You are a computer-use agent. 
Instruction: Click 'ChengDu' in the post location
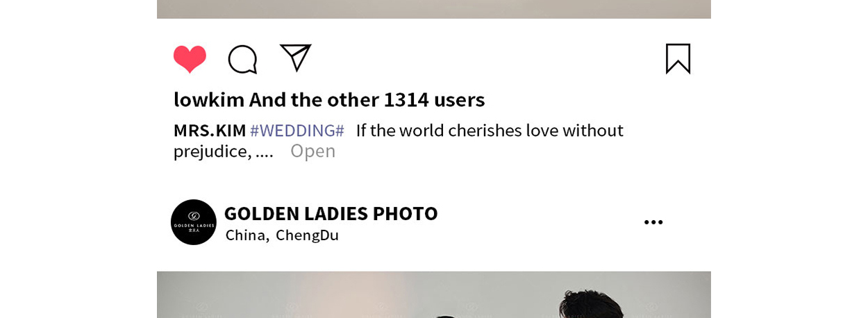307,235
